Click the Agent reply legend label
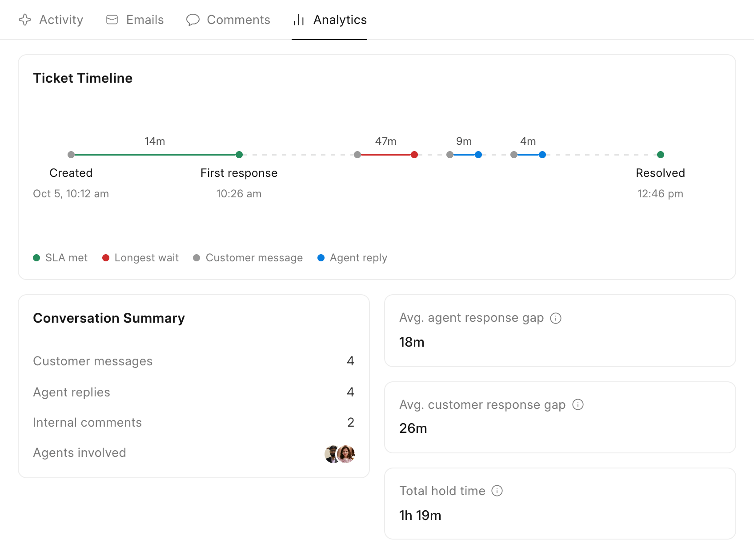 (x=359, y=258)
